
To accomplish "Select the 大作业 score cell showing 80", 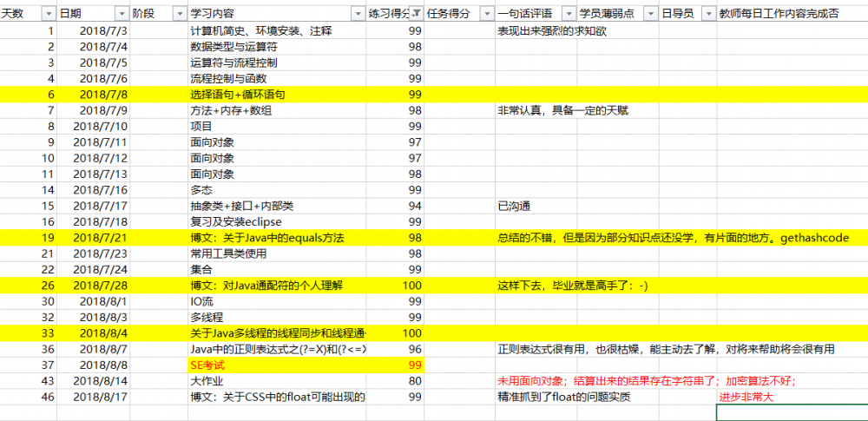I will 395,381.
